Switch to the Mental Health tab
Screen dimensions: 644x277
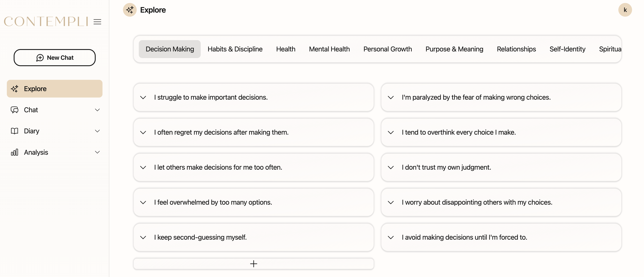tap(329, 49)
